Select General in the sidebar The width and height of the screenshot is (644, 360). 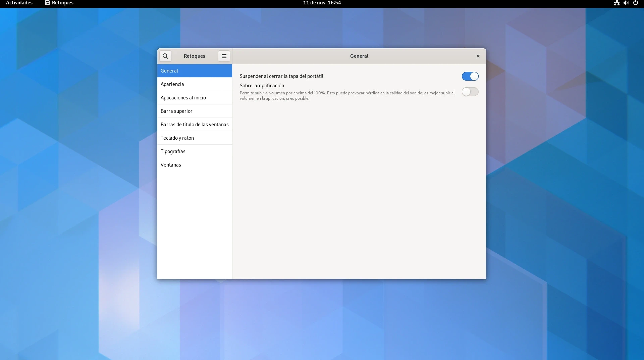(195, 71)
